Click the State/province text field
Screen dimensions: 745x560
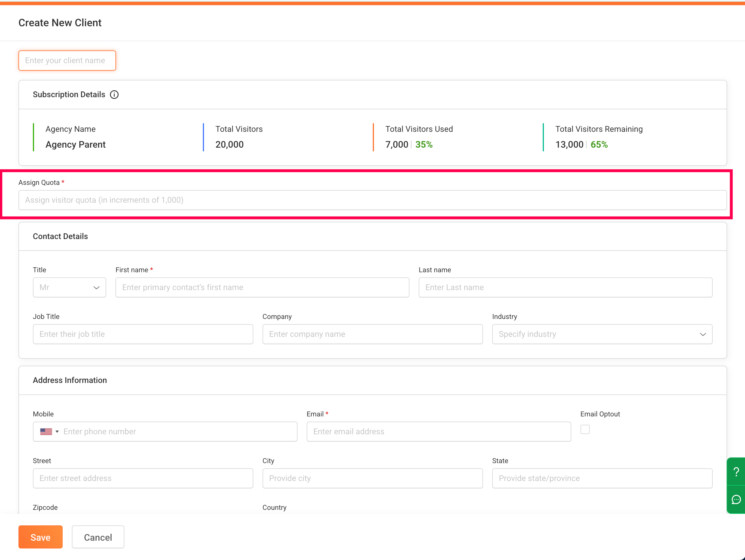click(602, 478)
